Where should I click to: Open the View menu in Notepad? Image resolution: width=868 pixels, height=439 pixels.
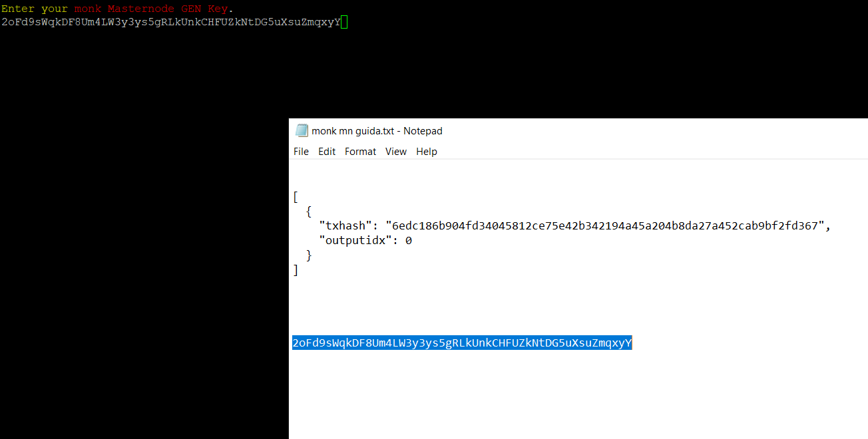(x=396, y=152)
